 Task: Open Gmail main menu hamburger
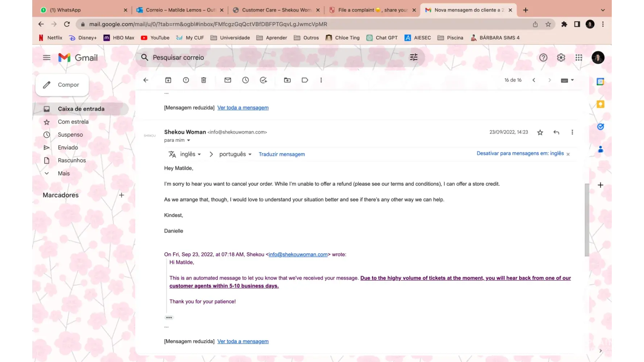[47, 58]
